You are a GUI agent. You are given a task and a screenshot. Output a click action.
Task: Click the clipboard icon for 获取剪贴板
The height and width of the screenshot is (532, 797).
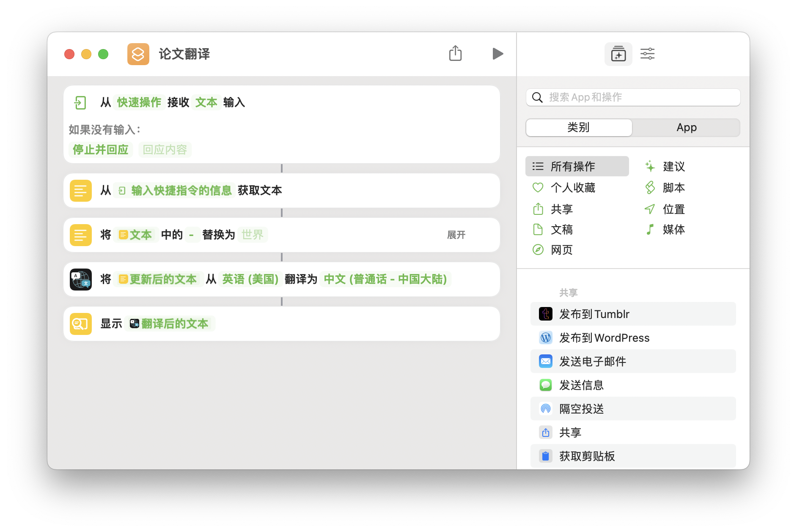coord(546,456)
